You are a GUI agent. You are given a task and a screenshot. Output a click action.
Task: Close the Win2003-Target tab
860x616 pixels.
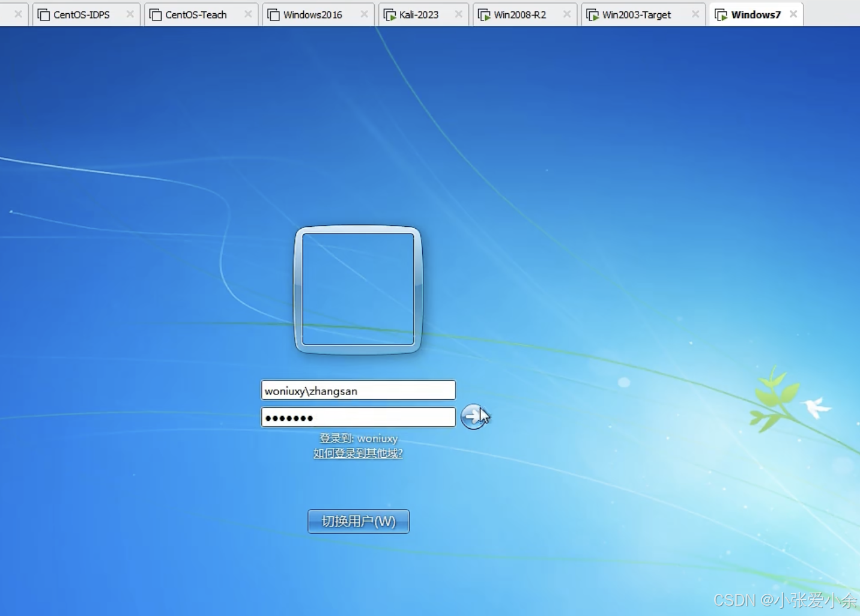(695, 14)
